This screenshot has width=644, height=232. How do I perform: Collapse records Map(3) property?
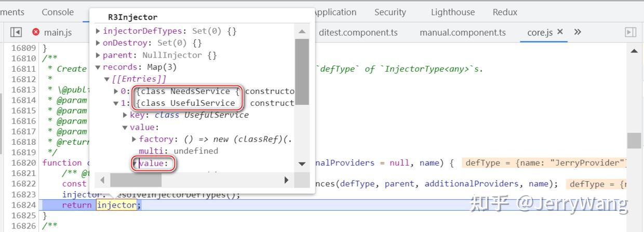[x=98, y=67]
